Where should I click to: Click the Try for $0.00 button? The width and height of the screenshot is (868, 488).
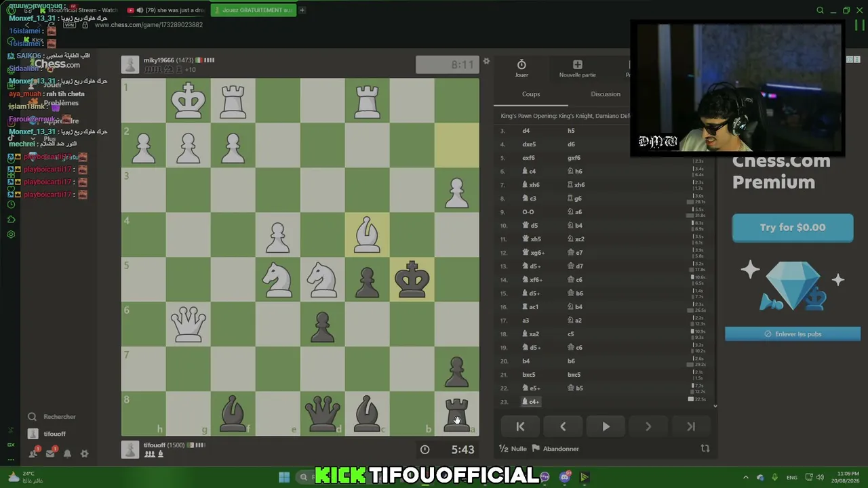click(793, 228)
